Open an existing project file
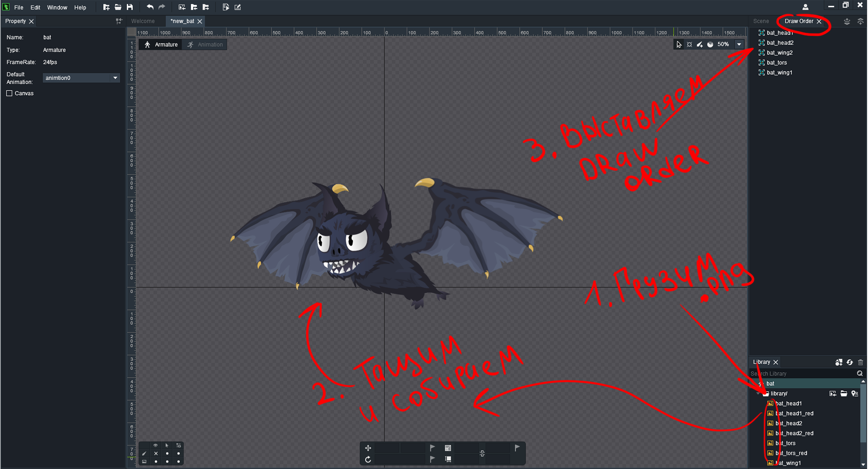Screen dimensions: 868x469 pyautogui.click(x=118, y=7)
